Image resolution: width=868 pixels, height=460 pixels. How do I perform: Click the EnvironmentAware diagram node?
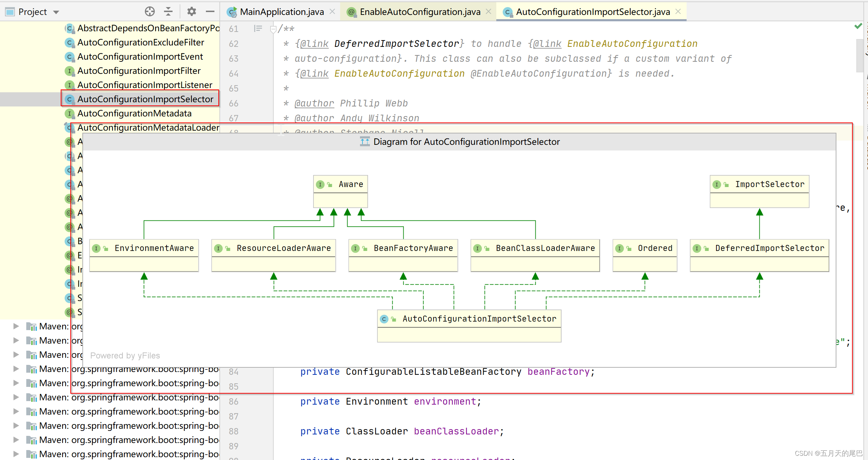click(144, 256)
